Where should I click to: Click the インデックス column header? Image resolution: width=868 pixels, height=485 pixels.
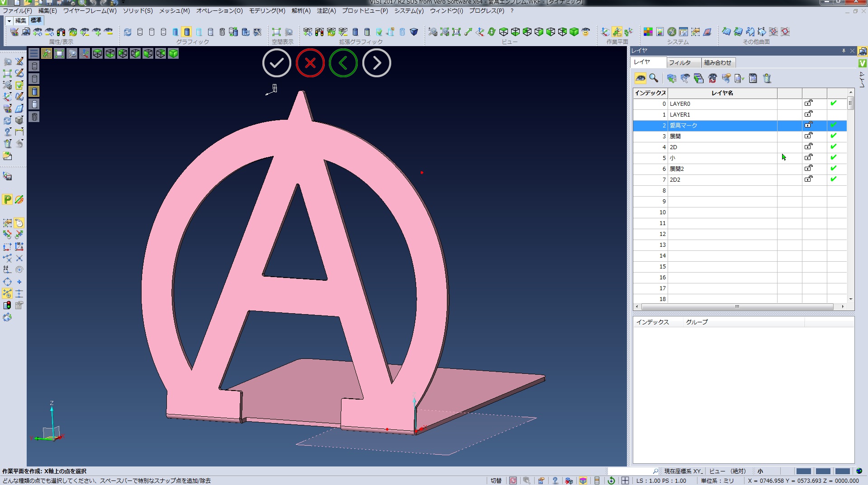[650, 93]
